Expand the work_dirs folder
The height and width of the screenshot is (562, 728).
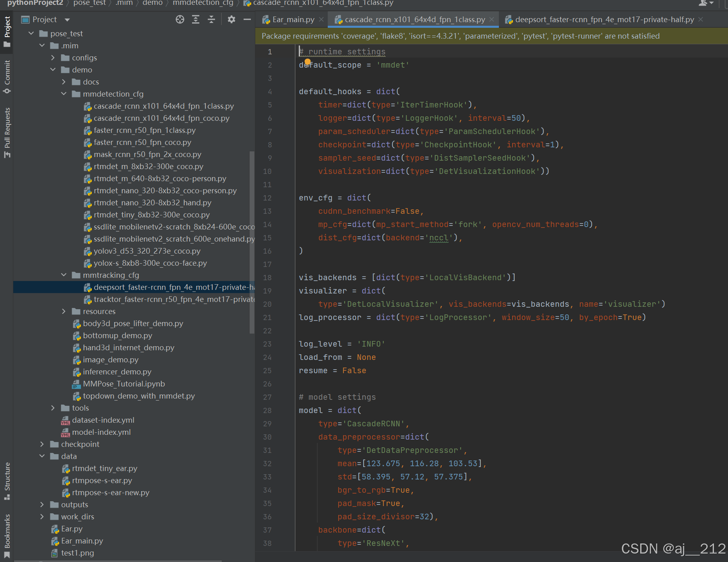[x=42, y=517]
